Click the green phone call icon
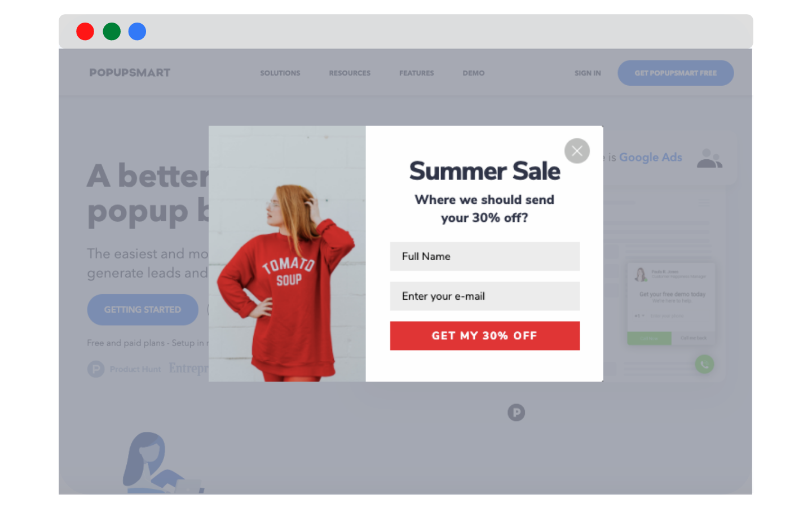Screen dimensions: 812x508 coord(704,364)
